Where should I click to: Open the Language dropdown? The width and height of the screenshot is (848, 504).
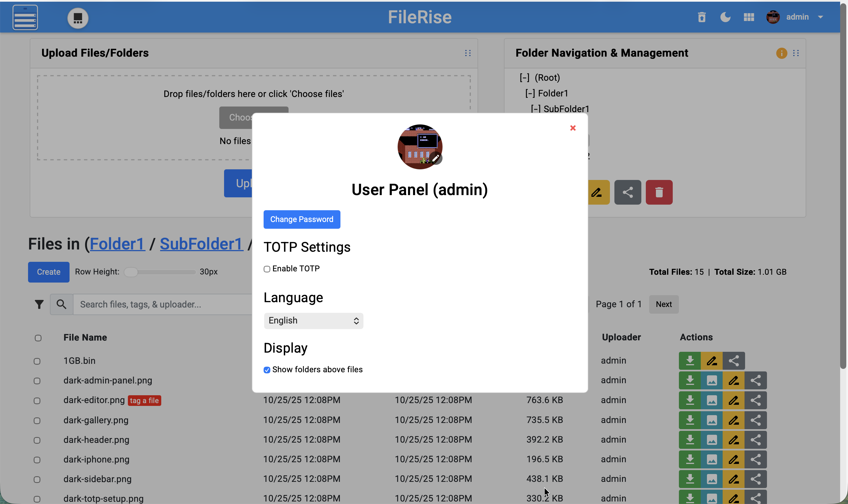click(313, 321)
